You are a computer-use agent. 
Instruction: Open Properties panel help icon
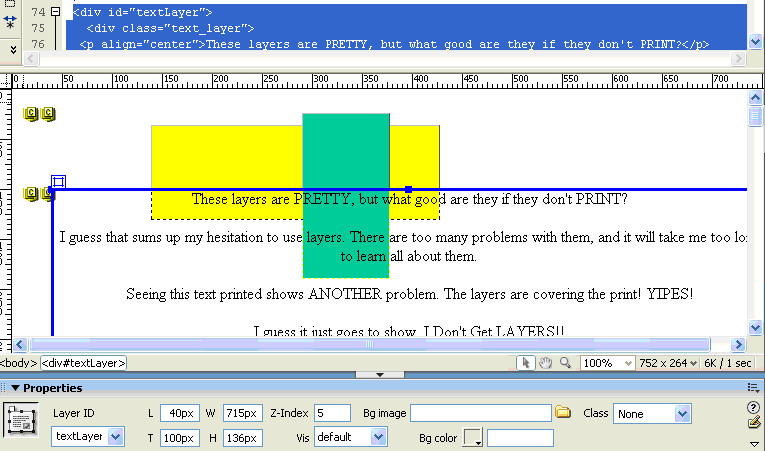(x=754, y=407)
